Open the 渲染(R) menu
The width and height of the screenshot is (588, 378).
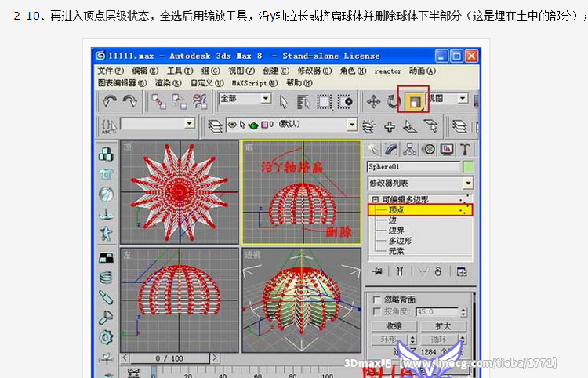point(169,82)
